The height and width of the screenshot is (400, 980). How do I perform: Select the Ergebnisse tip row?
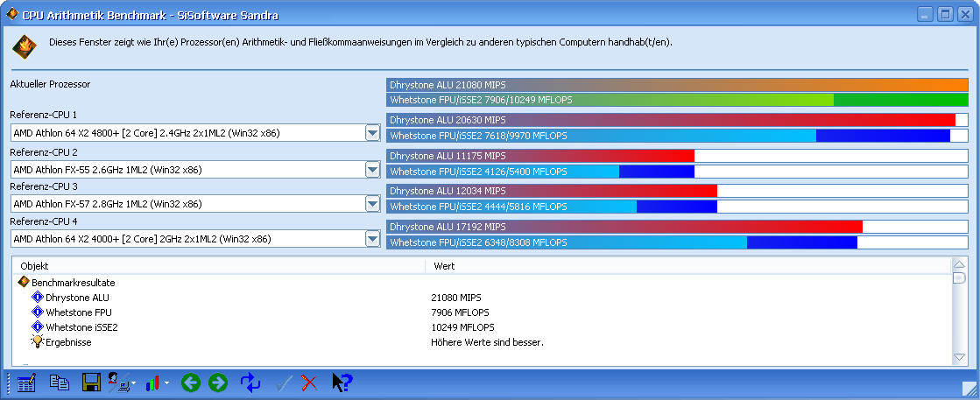[482, 342]
